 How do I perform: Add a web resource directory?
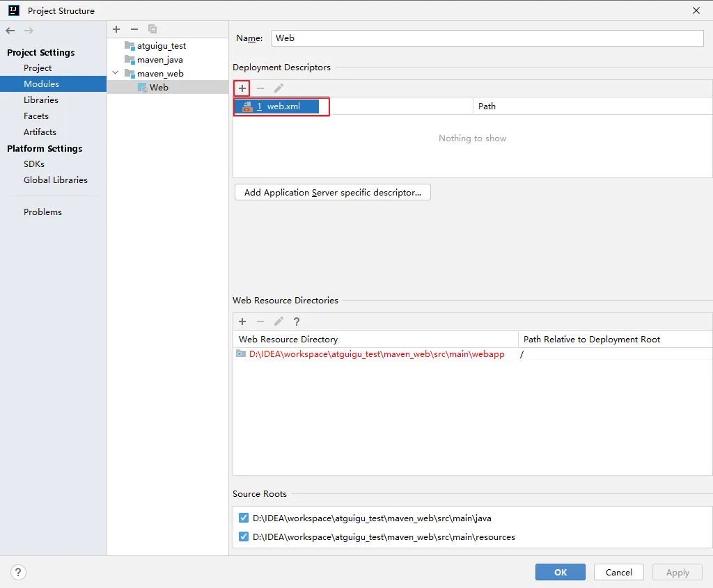[242, 321]
